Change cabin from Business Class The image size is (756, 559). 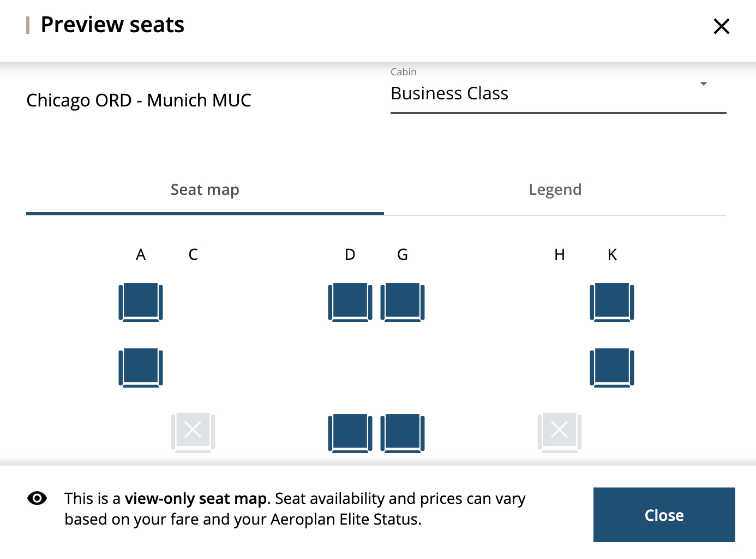click(x=558, y=93)
